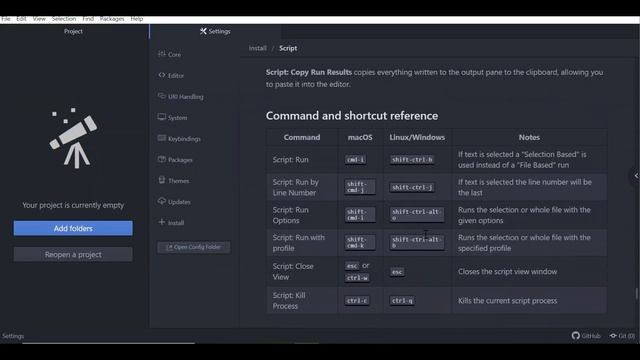Click the Install breadcrumb link
The image size is (640, 360).
[x=258, y=48]
